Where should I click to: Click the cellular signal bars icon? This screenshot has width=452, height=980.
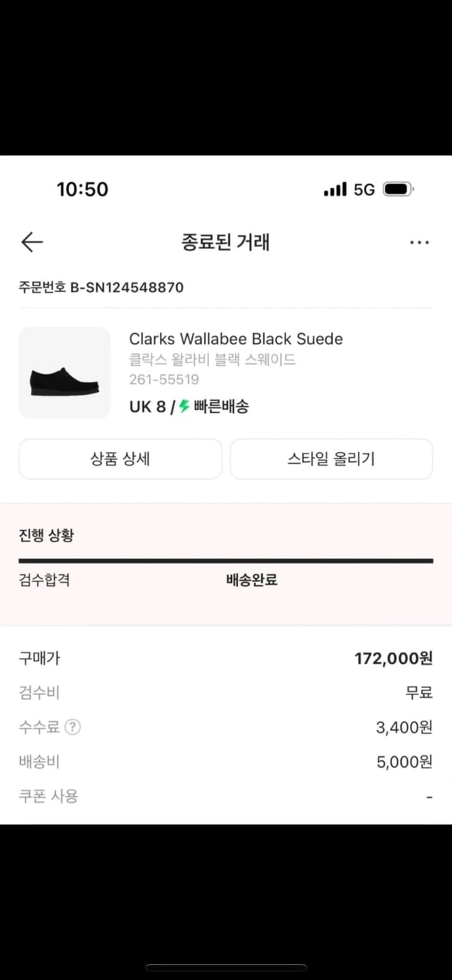coord(335,189)
